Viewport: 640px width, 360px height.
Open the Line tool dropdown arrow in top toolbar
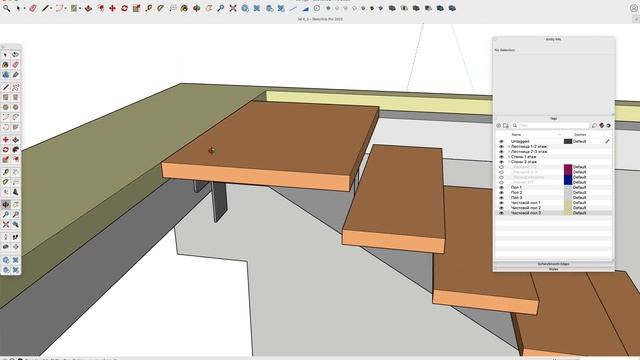click(x=51, y=8)
